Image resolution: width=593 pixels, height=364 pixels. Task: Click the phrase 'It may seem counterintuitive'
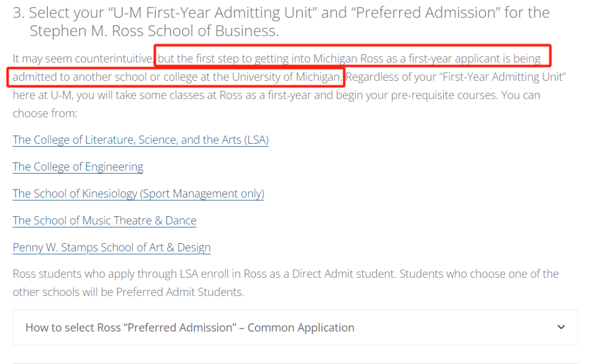[83, 58]
